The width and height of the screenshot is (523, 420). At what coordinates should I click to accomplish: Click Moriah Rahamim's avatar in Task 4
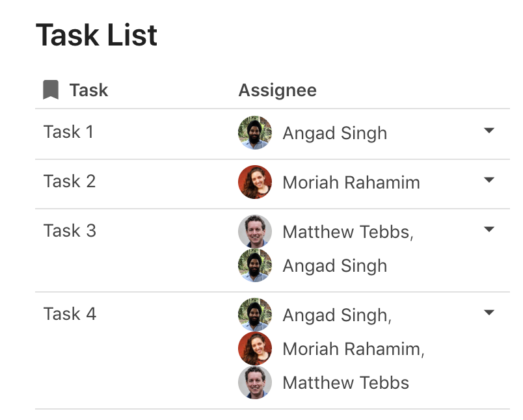(255, 348)
